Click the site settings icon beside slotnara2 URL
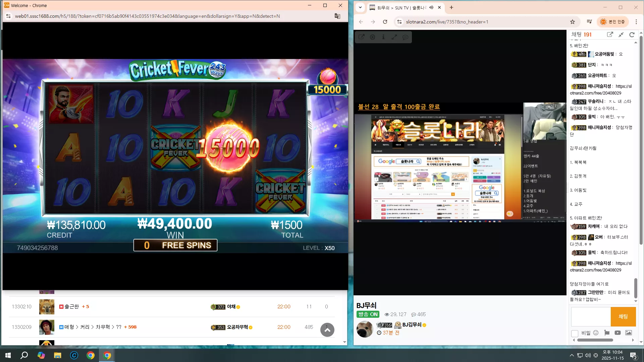The image size is (644, 362). [399, 22]
